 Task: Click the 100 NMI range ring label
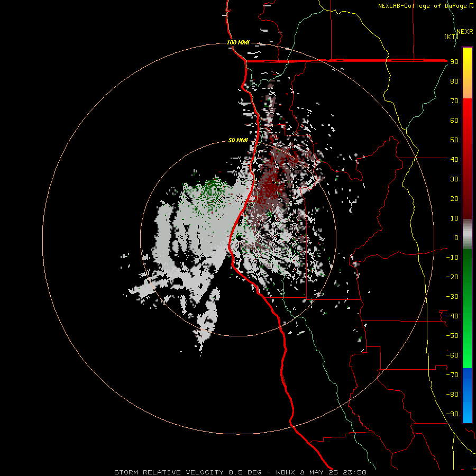click(x=238, y=42)
